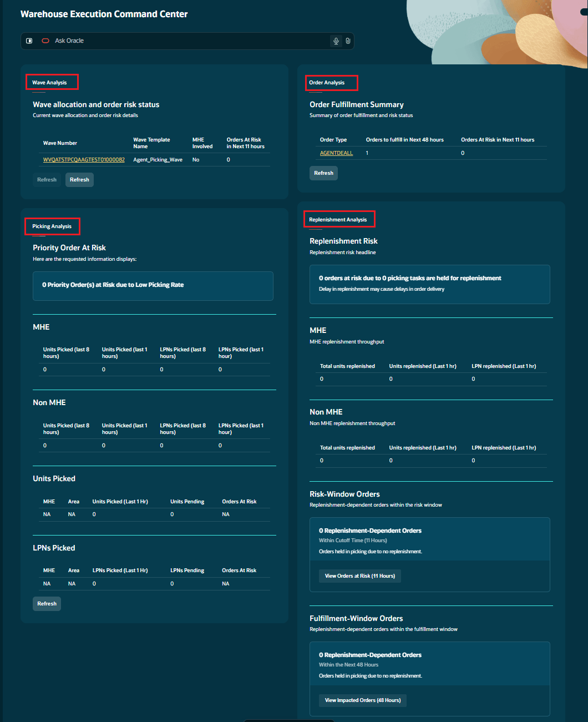Click the active Refresh button in Wave Analysis

79,180
